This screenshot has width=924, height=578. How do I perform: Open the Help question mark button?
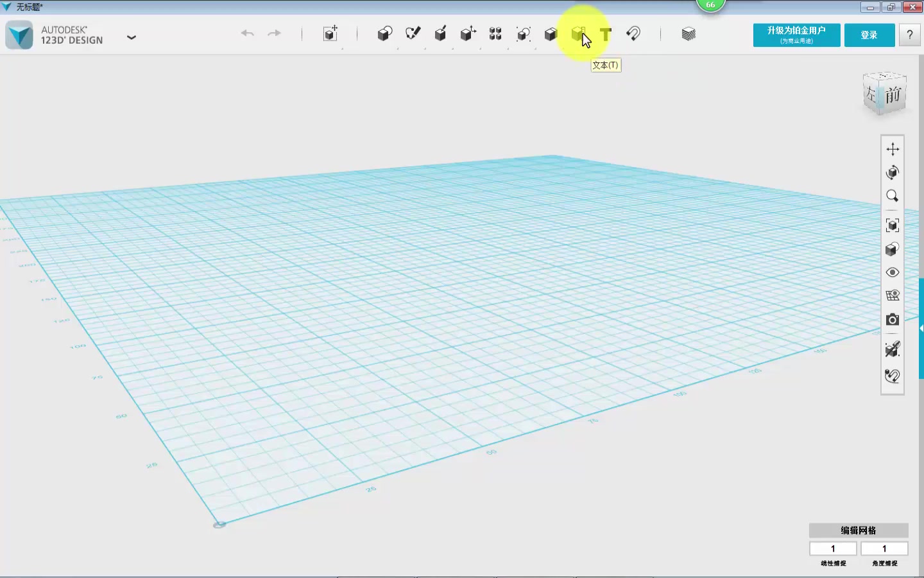click(909, 35)
